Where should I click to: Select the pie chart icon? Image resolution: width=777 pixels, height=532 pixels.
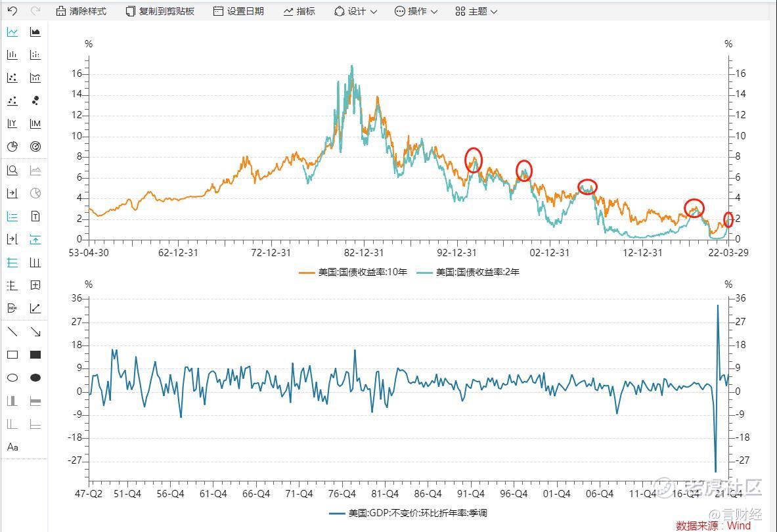(12, 146)
